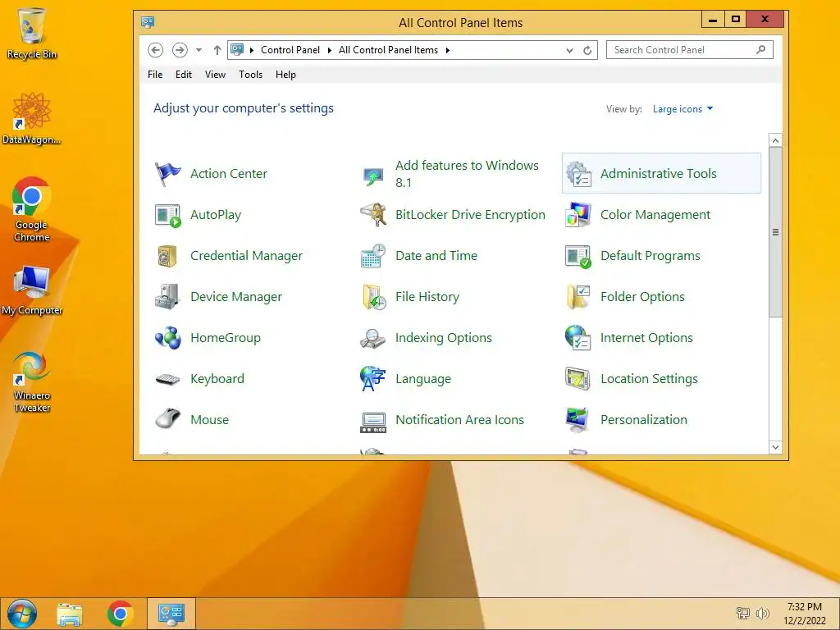
Task: Expand the arrow after Control Panel breadcrumb
Action: point(330,50)
